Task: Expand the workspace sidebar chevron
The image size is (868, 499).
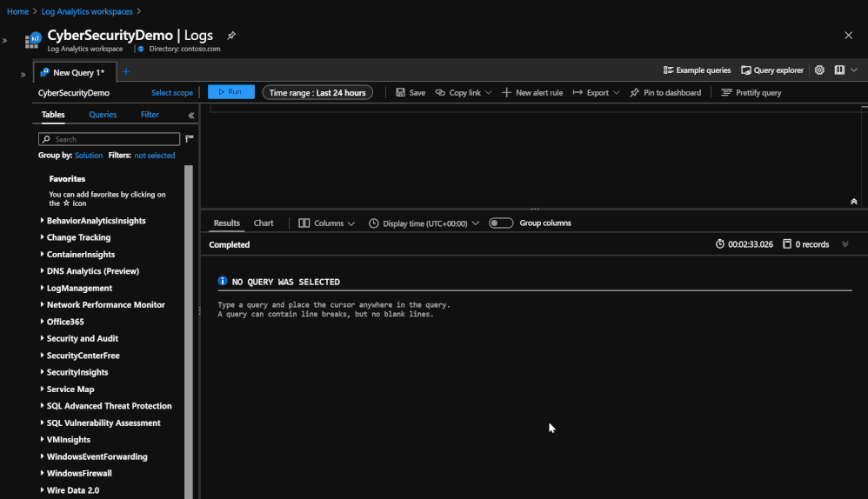Action: point(23,74)
